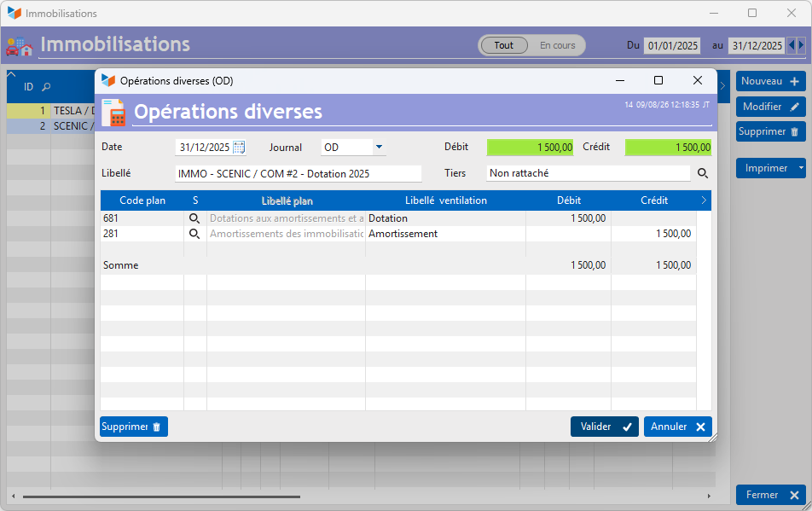Click the horizontal scrollbar of immobilisations list
Screen dimensions: 812x511
click(161, 496)
